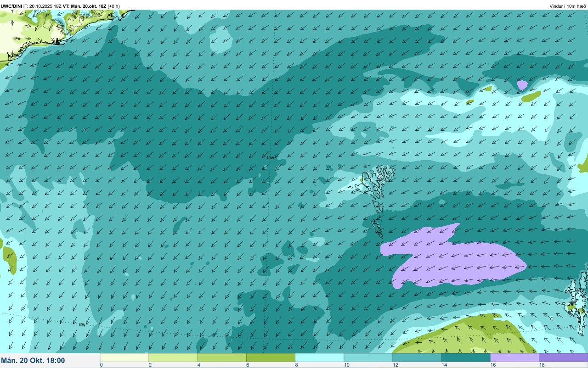
Task: Click the 4–6 green legend swatch
Action: point(222,357)
